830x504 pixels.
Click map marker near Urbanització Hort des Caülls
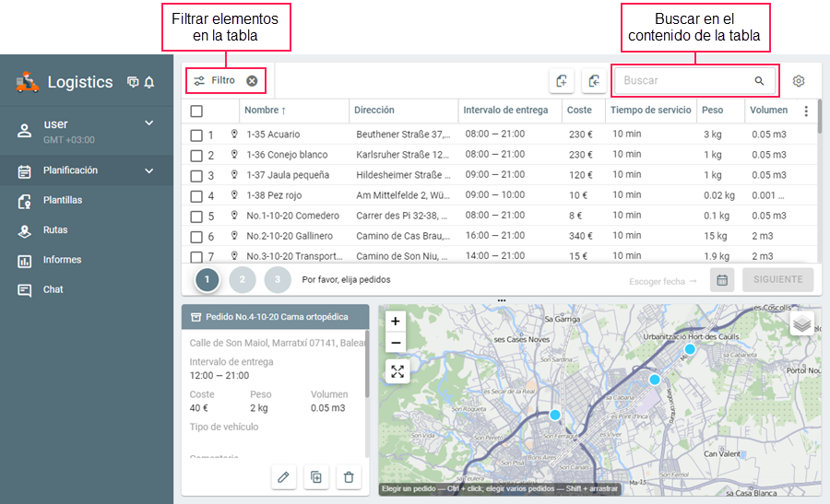690,349
